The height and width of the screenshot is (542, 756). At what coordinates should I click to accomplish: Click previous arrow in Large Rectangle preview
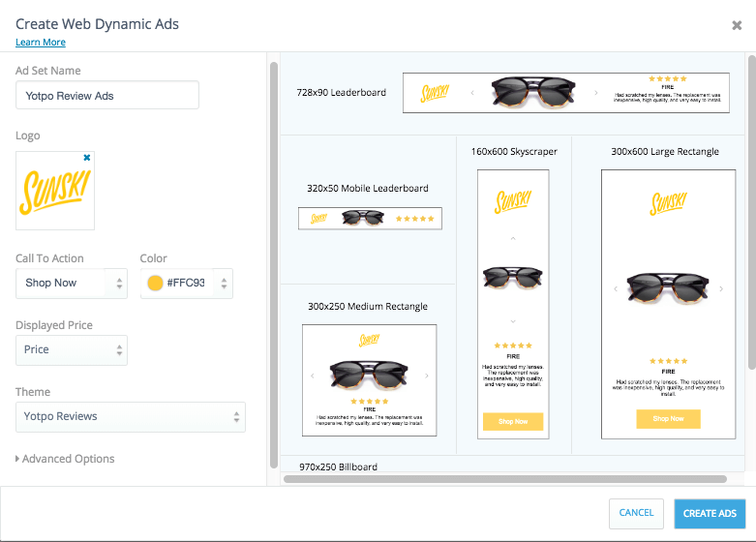tap(616, 288)
